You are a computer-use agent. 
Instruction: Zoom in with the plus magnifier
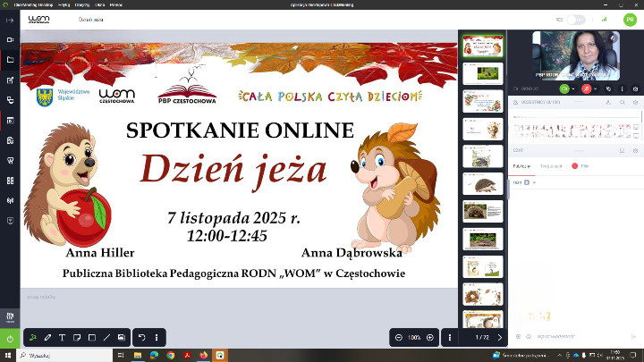pos(430,338)
